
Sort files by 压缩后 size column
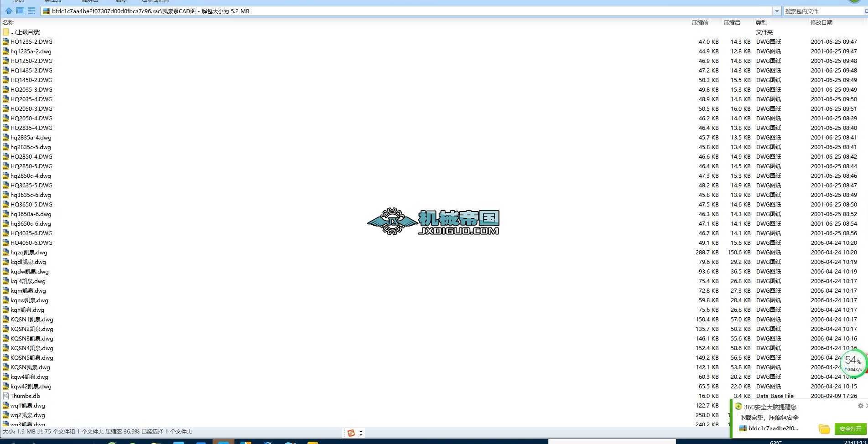click(732, 22)
